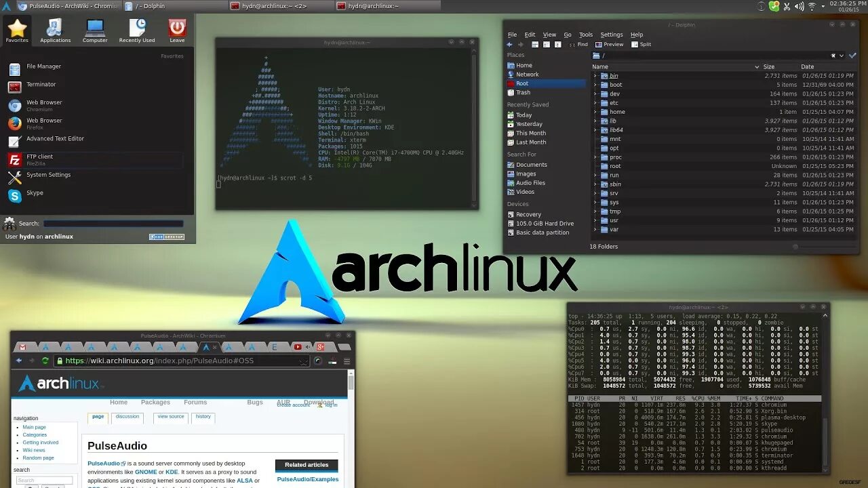This screenshot has height=488, width=868.
Task: Confirm Dolphin location with checkmark
Action: click(x=852, y=56)
